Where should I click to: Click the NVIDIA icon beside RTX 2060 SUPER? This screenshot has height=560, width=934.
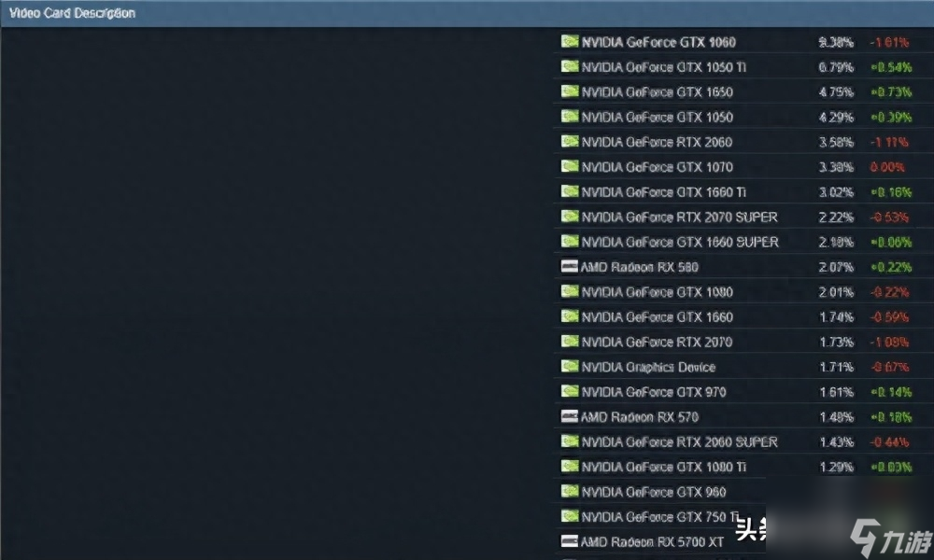click(x=570, y=441)
